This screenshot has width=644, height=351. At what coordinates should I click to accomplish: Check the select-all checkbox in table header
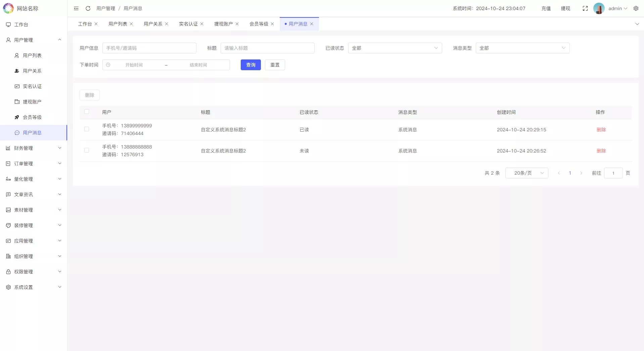click(x=87, y=112)
